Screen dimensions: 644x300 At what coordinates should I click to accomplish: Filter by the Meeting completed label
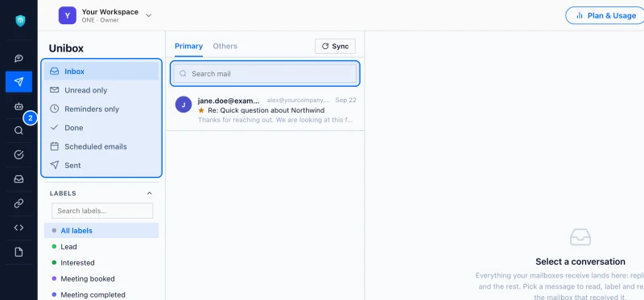(101, 294)
